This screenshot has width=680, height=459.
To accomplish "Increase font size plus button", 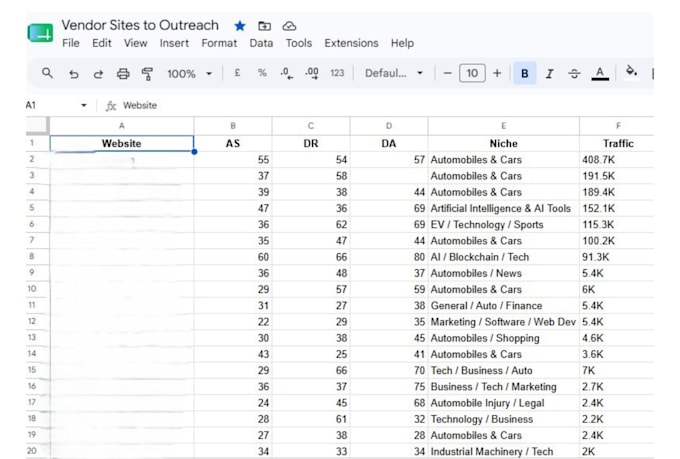I will pyautogui.click(x=497, y=73).
